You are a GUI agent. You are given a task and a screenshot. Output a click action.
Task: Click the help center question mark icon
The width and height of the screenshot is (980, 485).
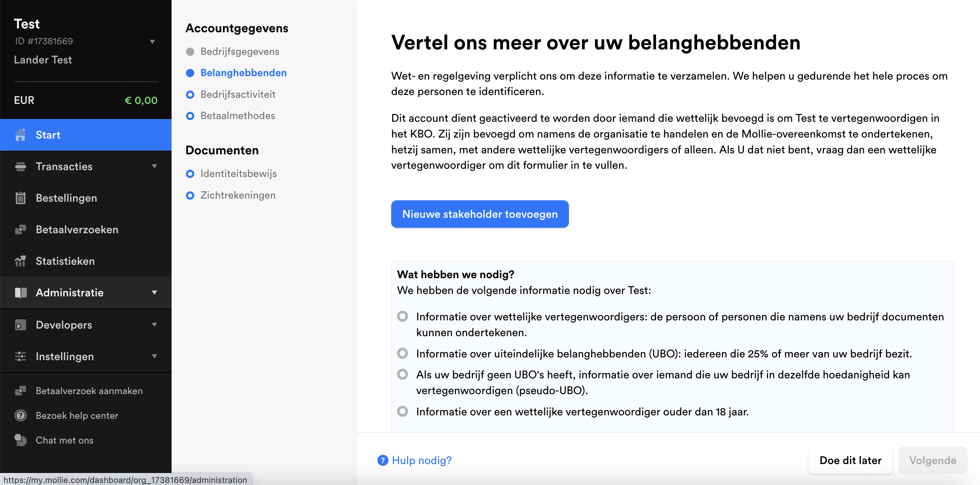[x=21, y=415]
